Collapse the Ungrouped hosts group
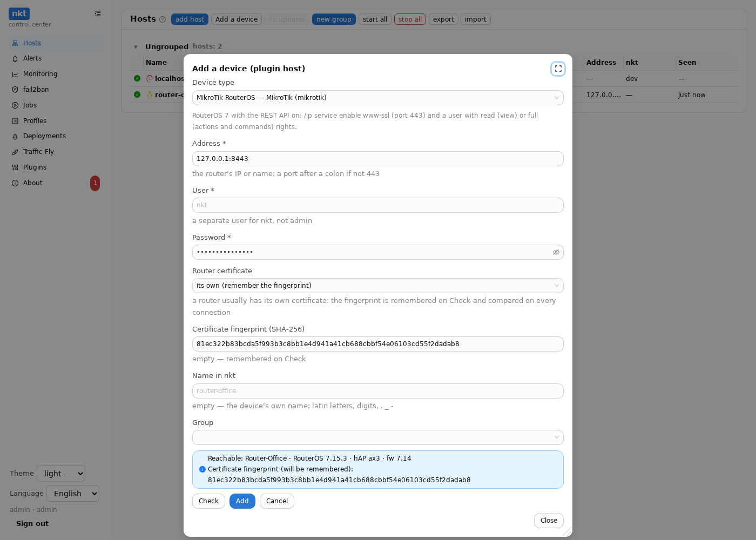Viewport: 756px width, 540px height. click(x=136, y=47)
